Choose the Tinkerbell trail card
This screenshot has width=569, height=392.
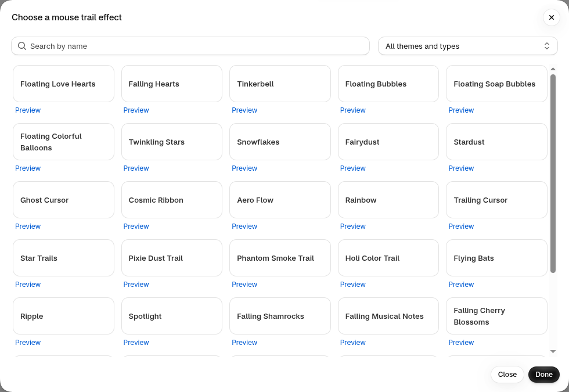coord(280,84)
